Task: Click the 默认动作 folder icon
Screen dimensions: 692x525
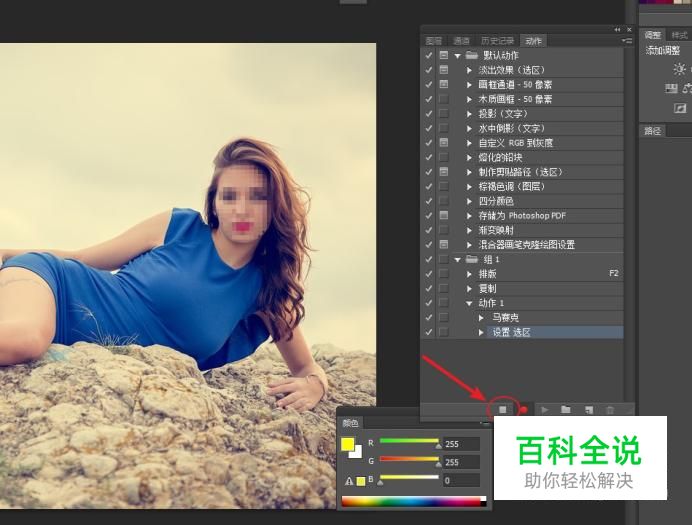Action: point(472,55)
